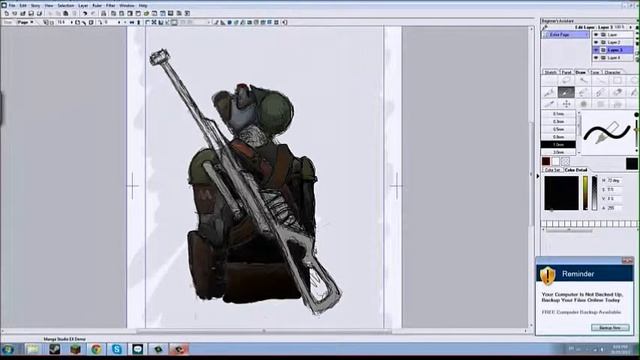Open the Color Set tab
The image size is (640, 360).
point(553,170)
